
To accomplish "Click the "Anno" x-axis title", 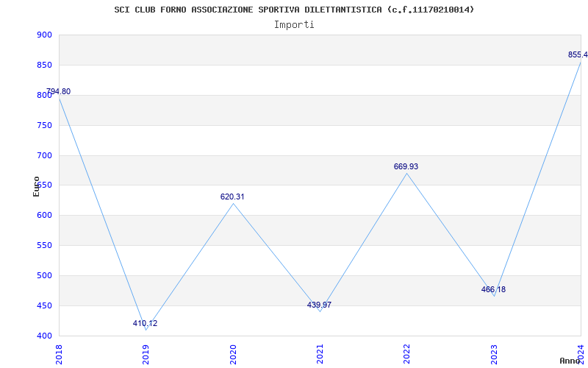I will coord(570,361).
